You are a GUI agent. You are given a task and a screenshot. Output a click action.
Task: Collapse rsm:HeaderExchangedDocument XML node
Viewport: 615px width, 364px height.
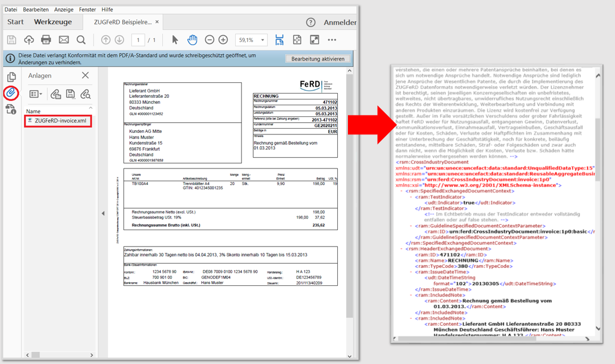coord(401,249)
